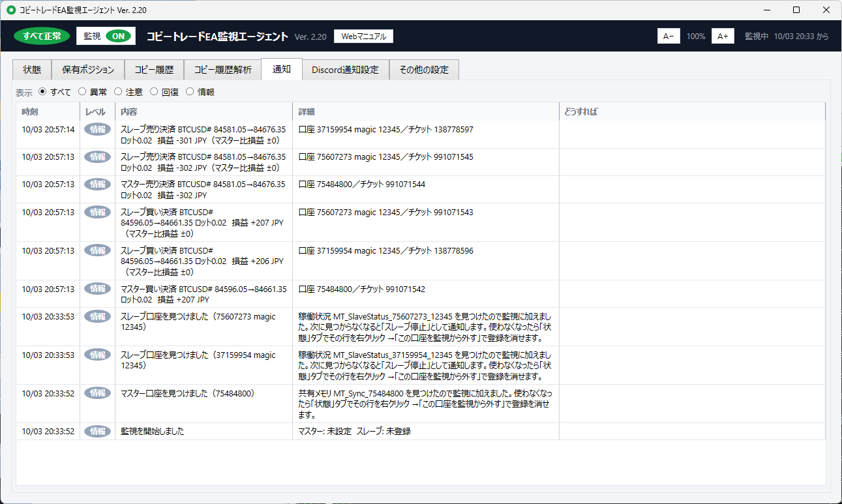Decrease font size with A− button
This screenshot has height=504, width=842.
click(x=669, y=37)
